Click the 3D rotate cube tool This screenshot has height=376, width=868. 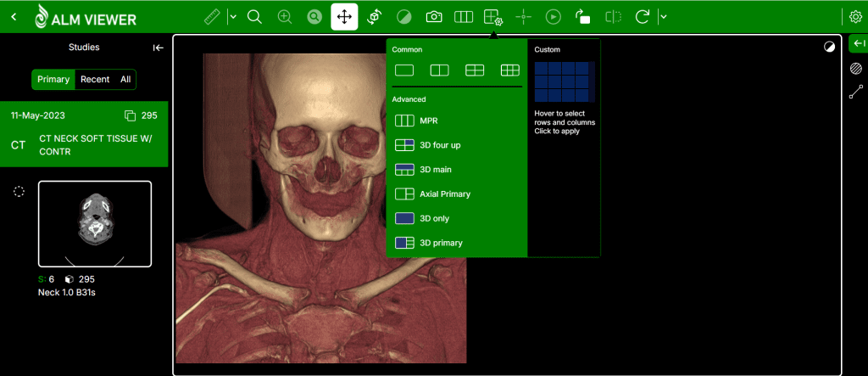tap(374, 16)
